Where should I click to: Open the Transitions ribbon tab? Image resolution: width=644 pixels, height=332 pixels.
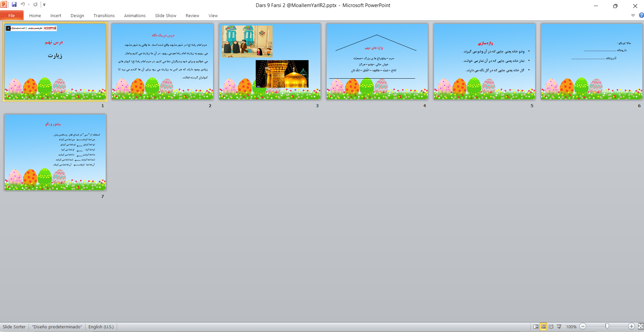[104, 15]
